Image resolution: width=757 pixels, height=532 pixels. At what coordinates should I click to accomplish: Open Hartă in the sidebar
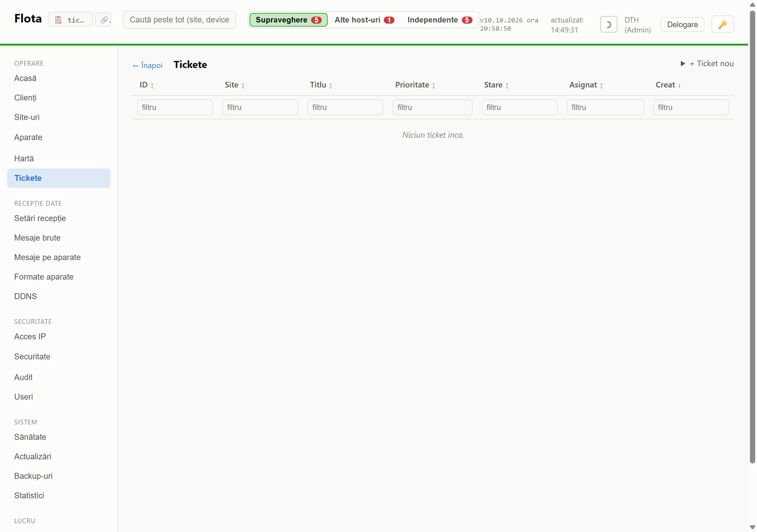coord(59,158)
